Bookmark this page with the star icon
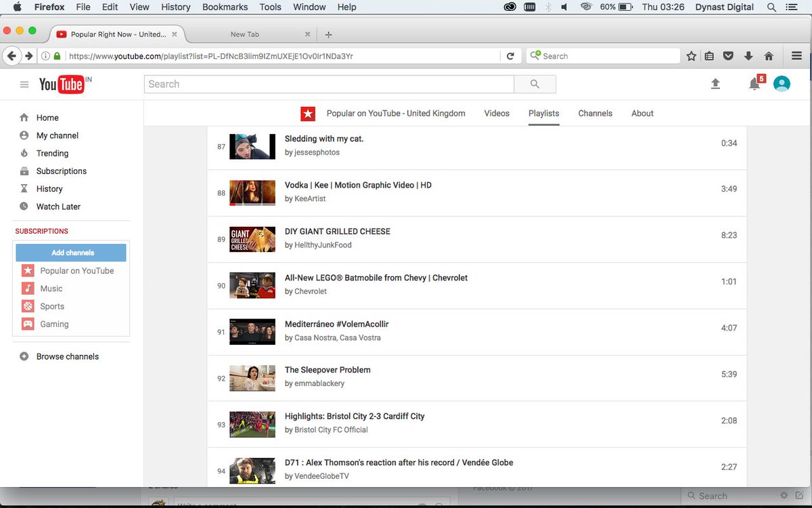This screenshot has width=812, height=508. (692, 56)
